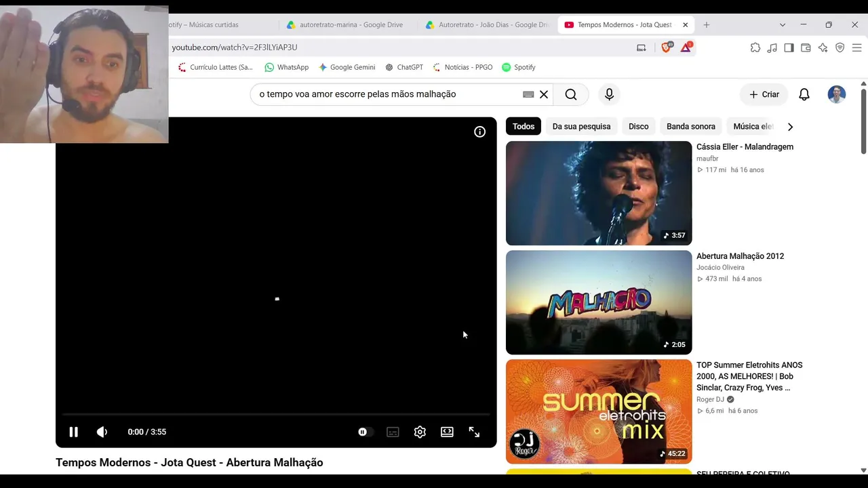Select the Todos filter chip
868x488 pixels.
point(524,126)
